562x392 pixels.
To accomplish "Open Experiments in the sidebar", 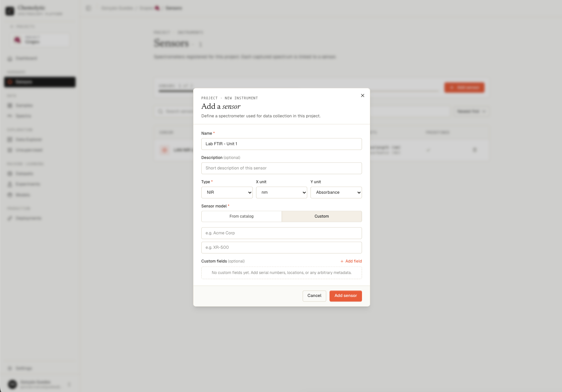I will pos(39,184).
